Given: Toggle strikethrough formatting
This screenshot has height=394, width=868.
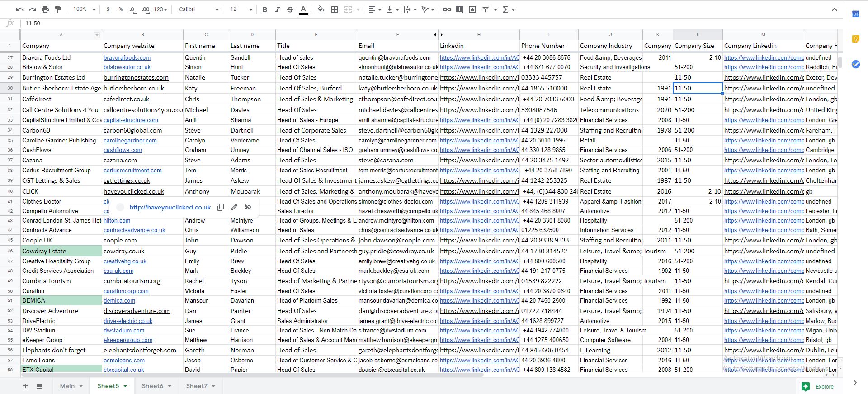Looking at the screenshot, I should click(290, 9).
